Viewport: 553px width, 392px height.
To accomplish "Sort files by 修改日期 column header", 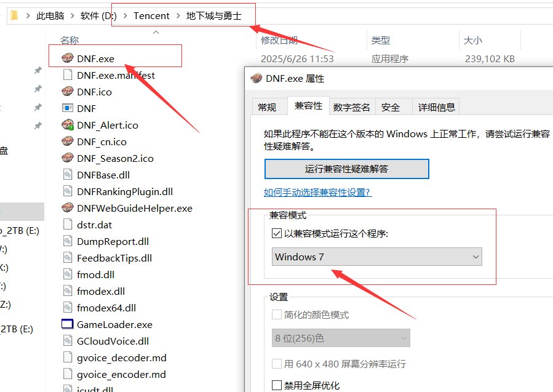I will pyautogui.click(x=279, y=40).
